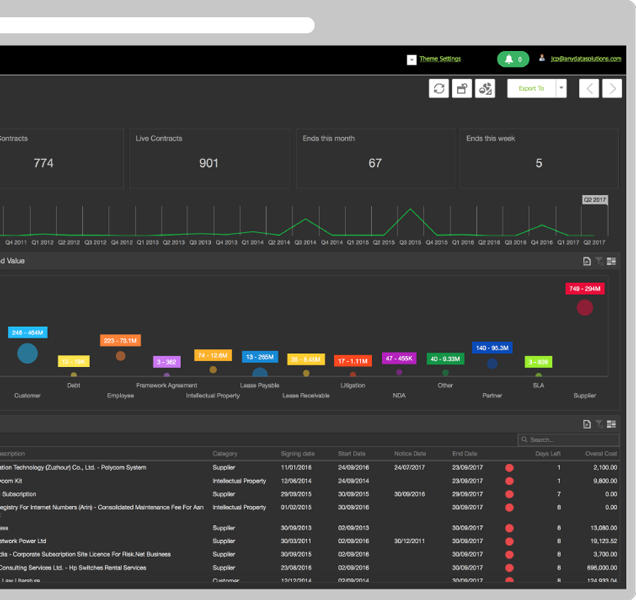636x600 pixels.
Task: Click the Partner bubble in the chart
Action: (x=492, y=363)
